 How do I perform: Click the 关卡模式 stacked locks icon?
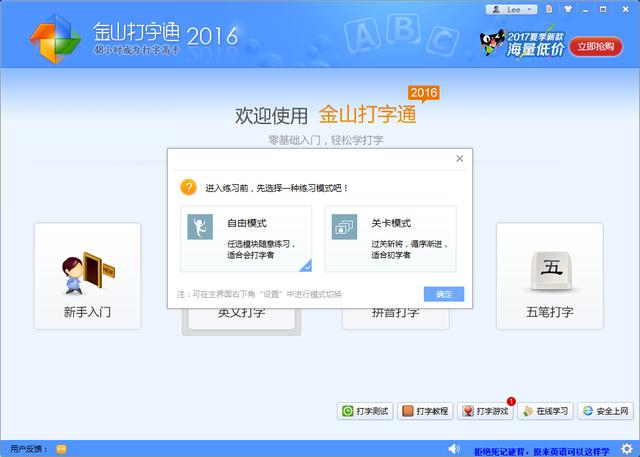point(344,227)
